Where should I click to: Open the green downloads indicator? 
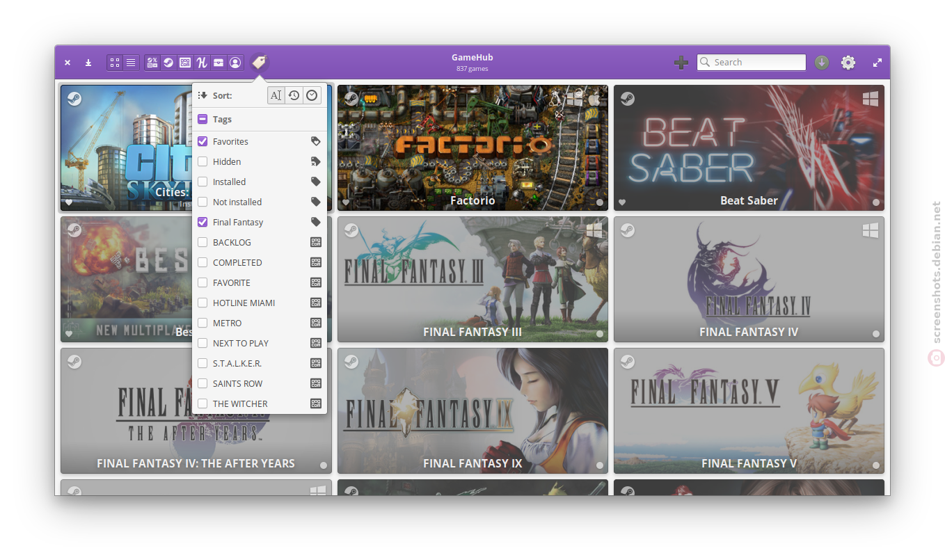822,63
